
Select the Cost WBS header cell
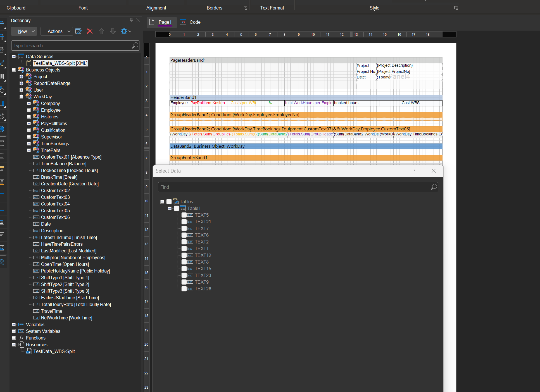pyautogui.click(x=410, y=103)
